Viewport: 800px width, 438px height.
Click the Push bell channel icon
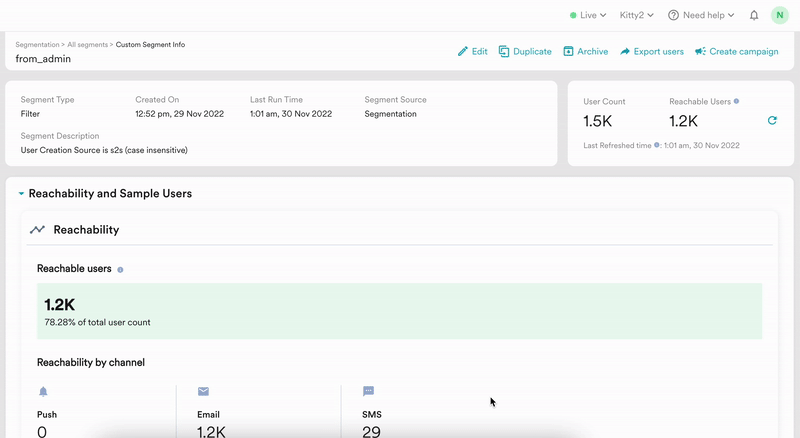coord(43,392)
